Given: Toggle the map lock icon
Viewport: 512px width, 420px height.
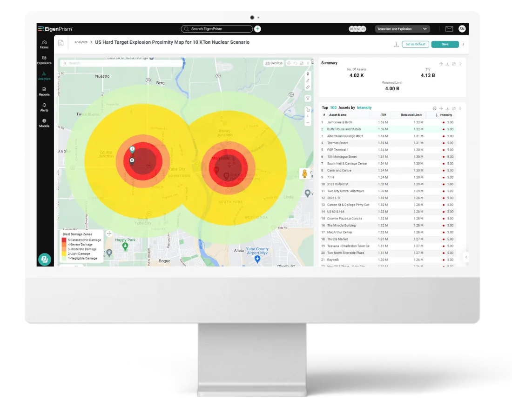Looking at the screenshot, I should [x=308, y=109].
